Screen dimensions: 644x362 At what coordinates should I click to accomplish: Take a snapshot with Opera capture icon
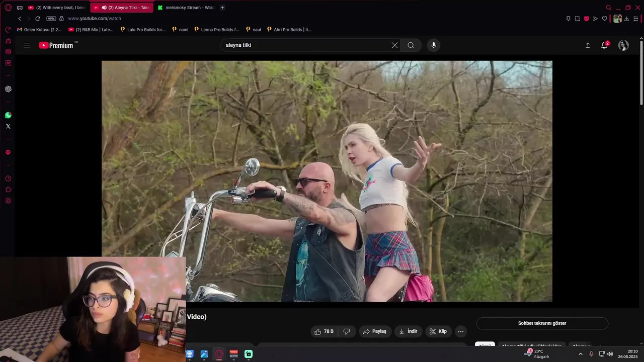(x=577, y=19)
